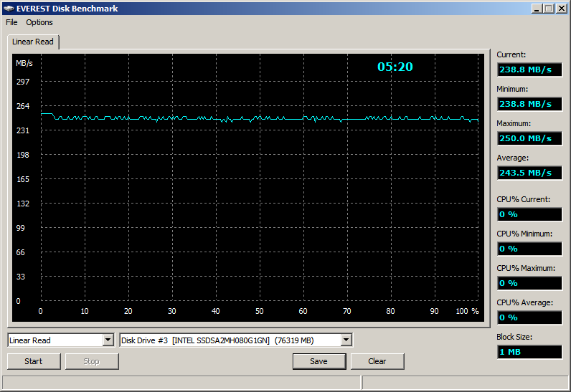Click the EVEREST Disk Benchmark title text
This screenshot has height=392, width=571.
click(x=67, y=9)
